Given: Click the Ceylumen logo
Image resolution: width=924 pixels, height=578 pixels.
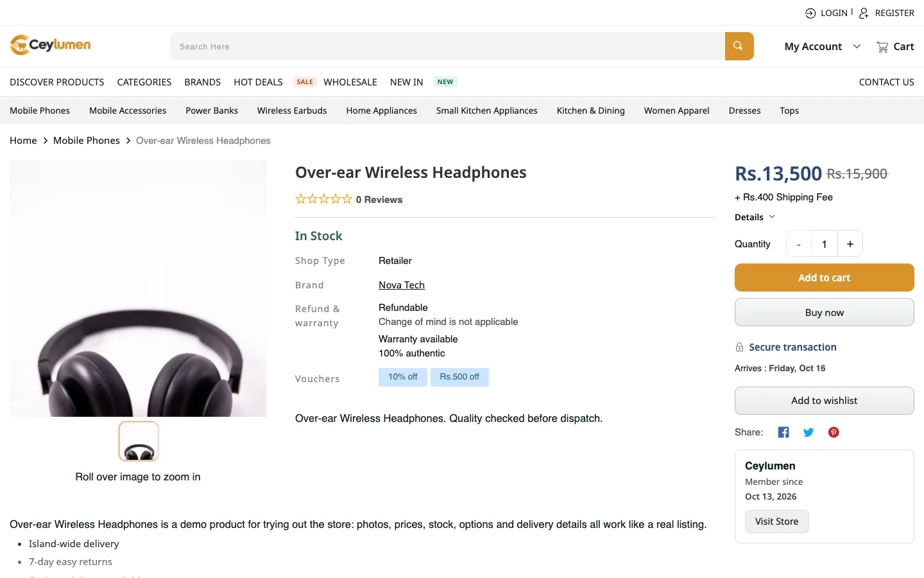Looking at the screenshot, I should 50,45.
